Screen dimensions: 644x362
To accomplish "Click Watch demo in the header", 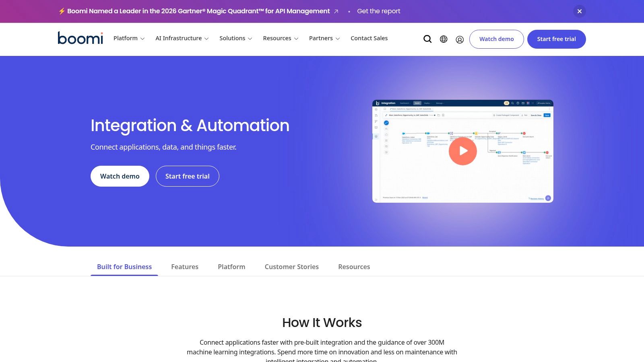I will (496, 39).
